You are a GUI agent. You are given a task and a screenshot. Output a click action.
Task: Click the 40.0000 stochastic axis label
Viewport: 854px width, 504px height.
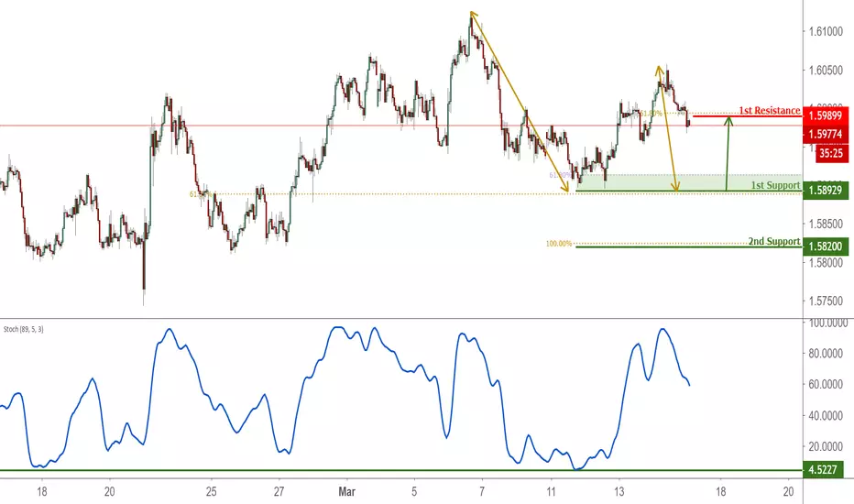point(826,416)
